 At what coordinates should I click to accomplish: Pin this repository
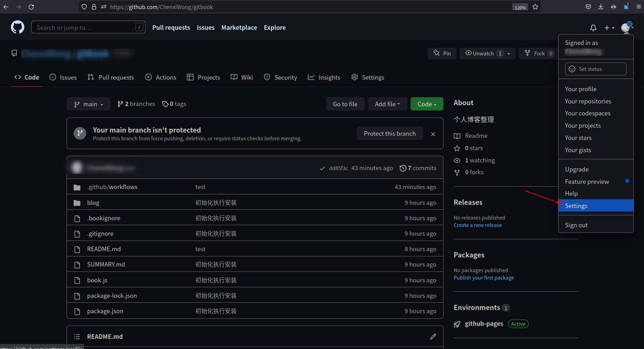(442, 53)
